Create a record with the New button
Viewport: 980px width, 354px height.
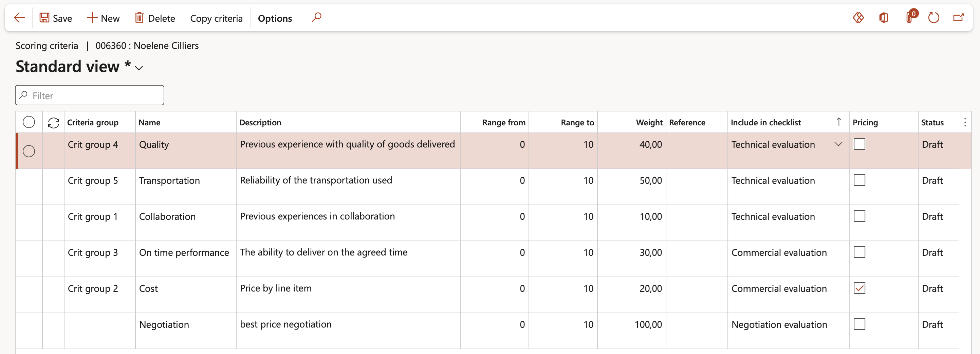click(103, 18)
